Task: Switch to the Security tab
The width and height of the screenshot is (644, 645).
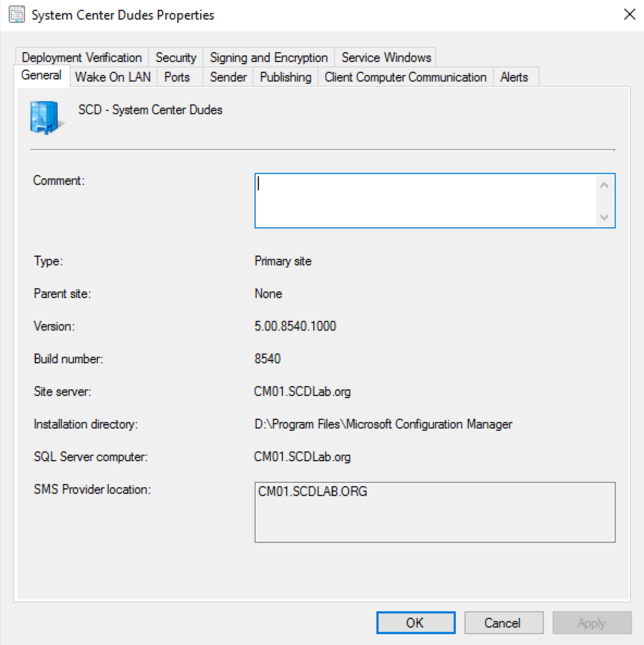Action: tap(176, 57)
